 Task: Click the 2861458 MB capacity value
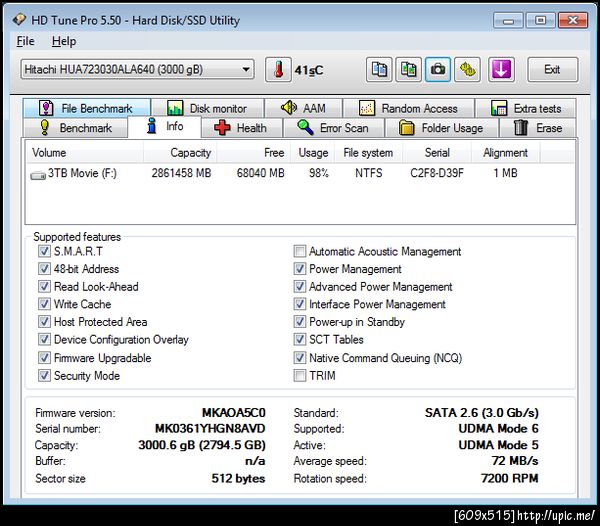pyautogui.click(x=181, y=173)
